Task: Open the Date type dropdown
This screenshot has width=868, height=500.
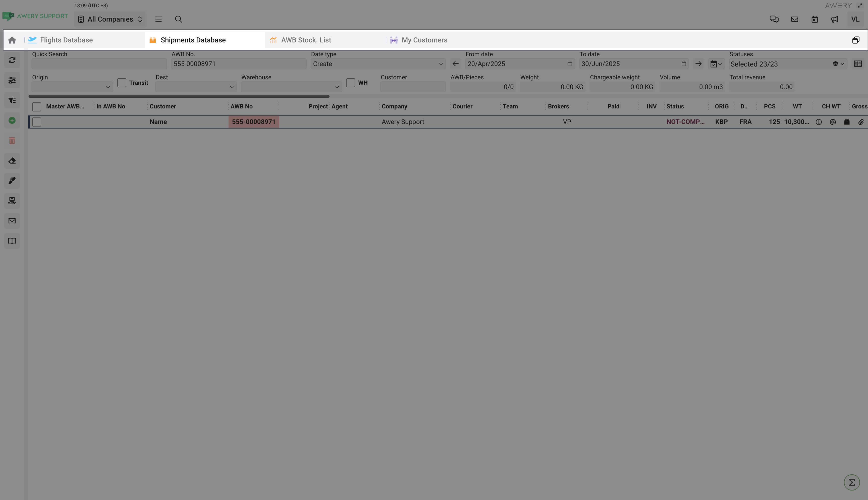Action: pyautogui.click(x=378, y=64)
